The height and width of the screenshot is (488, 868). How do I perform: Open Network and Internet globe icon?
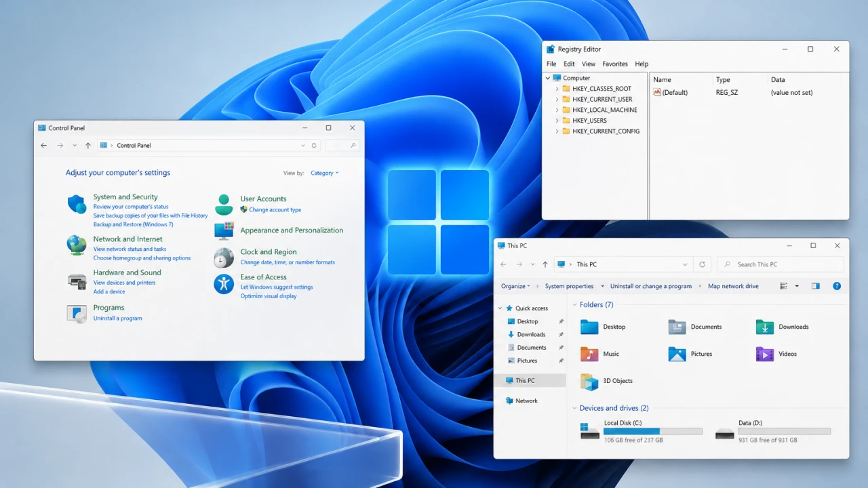click(x=77, y=245)
